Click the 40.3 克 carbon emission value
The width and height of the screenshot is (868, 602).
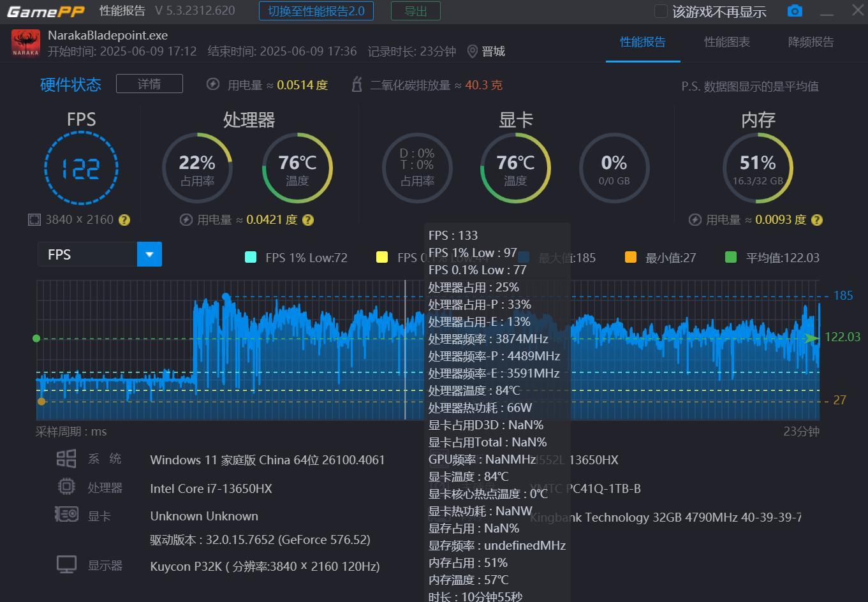pos(483,85)
